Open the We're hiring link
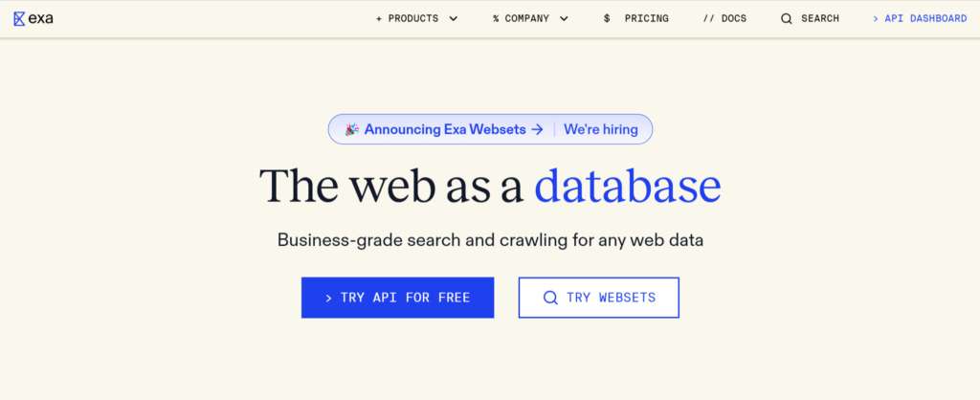The height and width of the screenshot is (400, 980). coord(600,129)
